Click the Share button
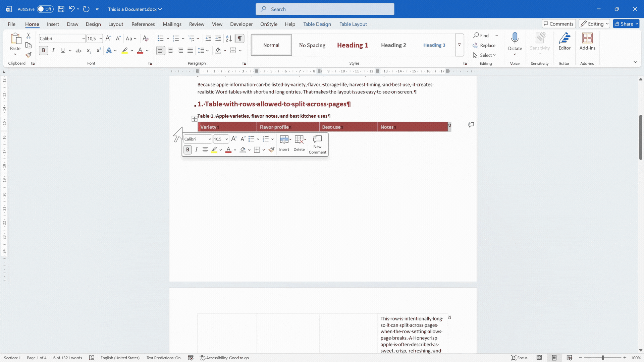 [626, 24]
